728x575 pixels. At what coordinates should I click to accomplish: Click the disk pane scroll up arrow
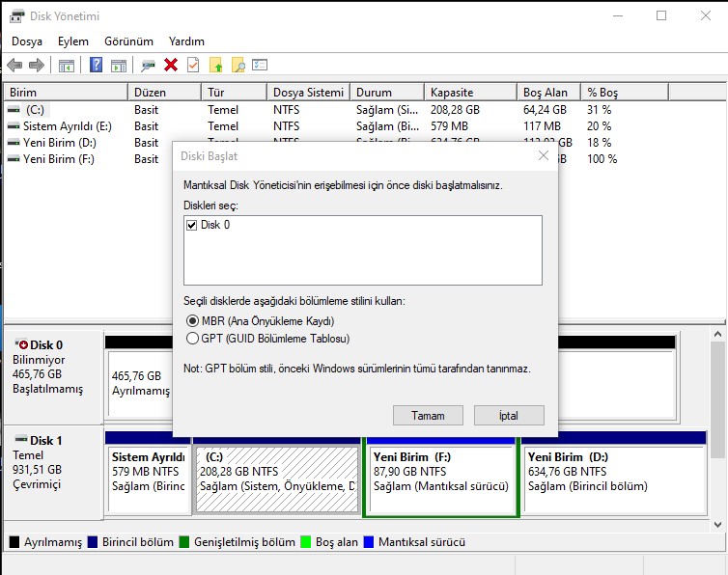[x=717, y=334]
